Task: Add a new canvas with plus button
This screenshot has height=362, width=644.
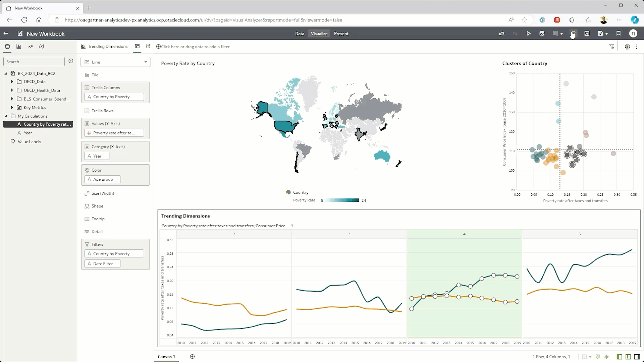Action: (x=192, y=356)
